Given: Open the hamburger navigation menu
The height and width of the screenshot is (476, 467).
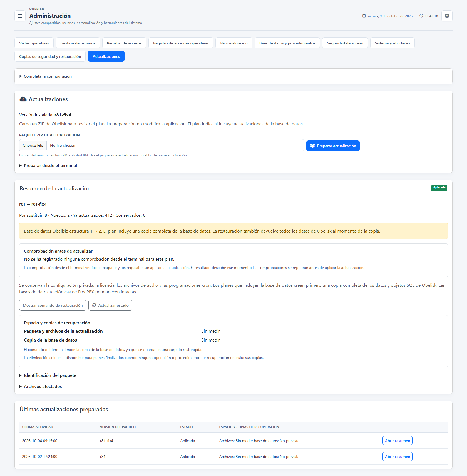Looking at the screenshot, I should pyautogui.click(x=20, y=16).
